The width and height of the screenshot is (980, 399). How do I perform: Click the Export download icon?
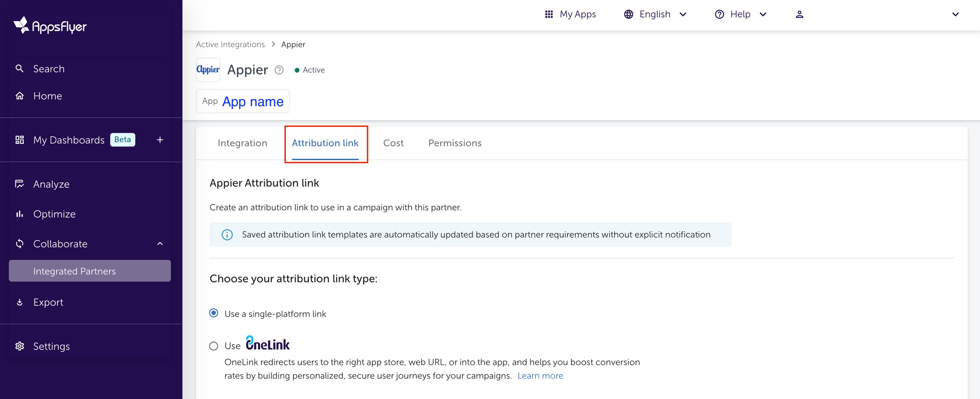pos(20,302)
